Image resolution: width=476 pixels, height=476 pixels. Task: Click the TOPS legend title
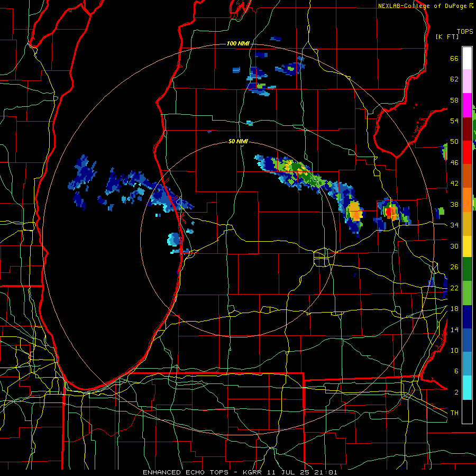coord(465,32)
